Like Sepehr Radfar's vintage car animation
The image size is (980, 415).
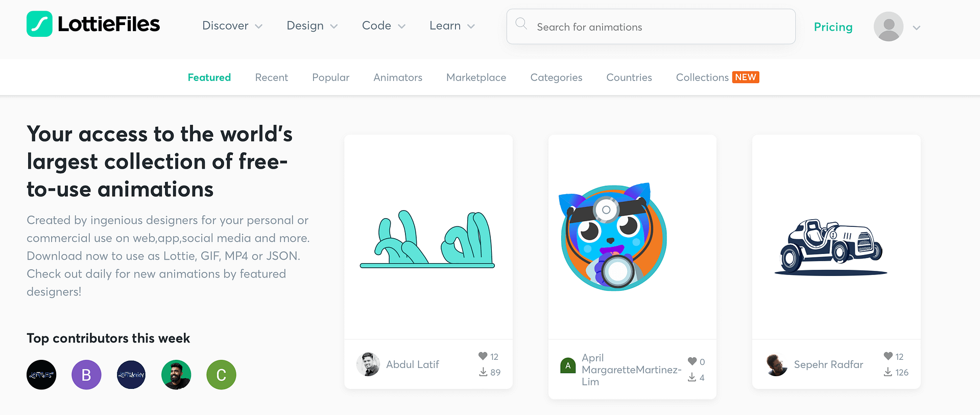pos(887,356)
